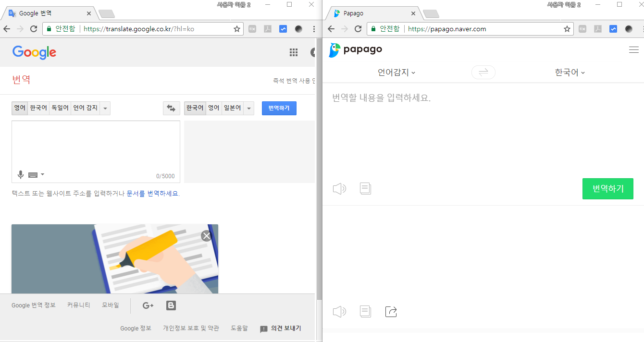Focus the Papago text input area

pyautogui.click(x=483, y=130)
